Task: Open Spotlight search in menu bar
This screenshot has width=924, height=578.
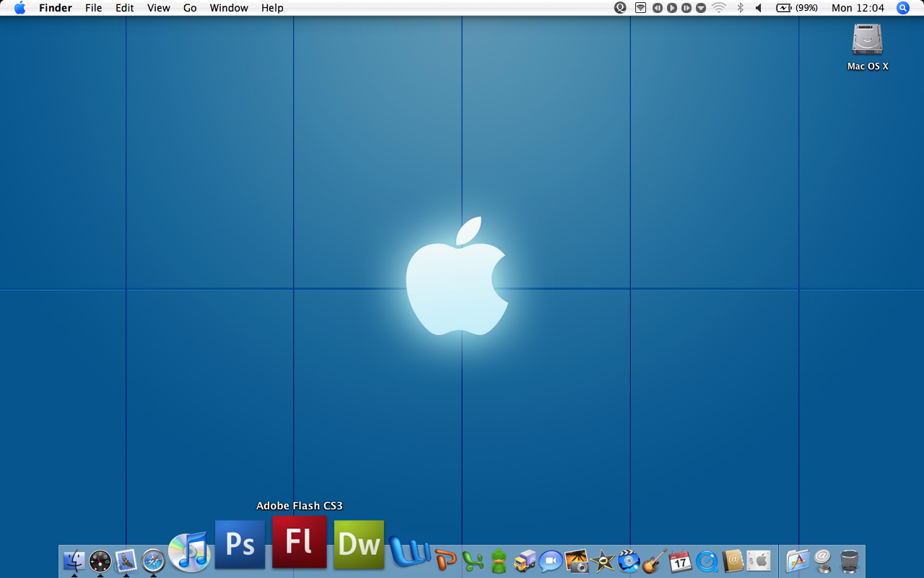Action: tap(903, 8)
